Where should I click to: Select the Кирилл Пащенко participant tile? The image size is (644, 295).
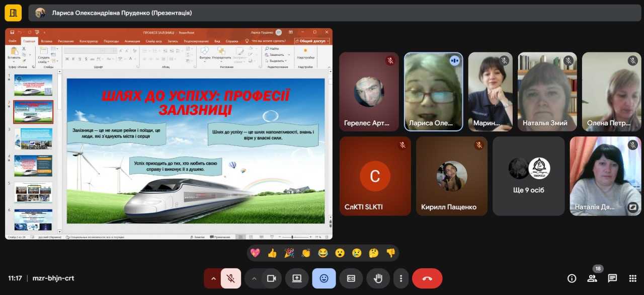(451, 176)
